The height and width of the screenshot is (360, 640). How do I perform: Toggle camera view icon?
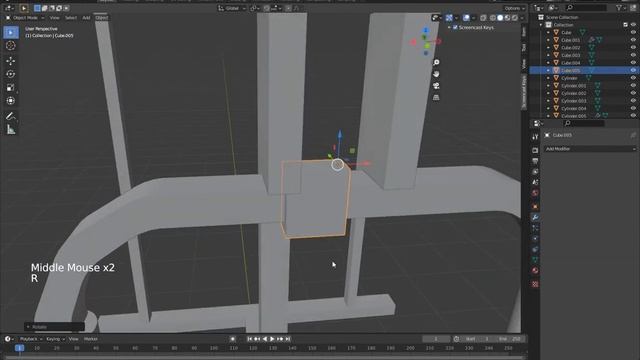click(x=436, y=86)
